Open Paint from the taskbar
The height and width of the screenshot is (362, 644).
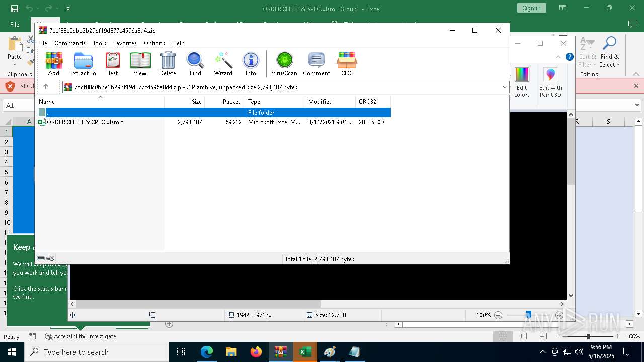330,352
